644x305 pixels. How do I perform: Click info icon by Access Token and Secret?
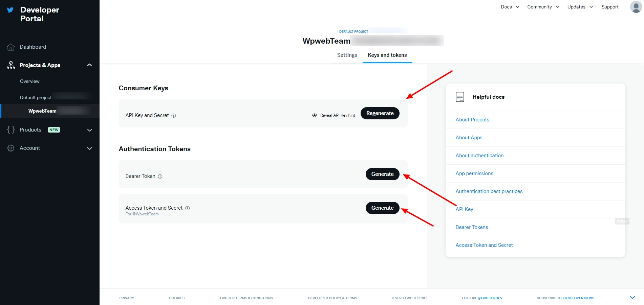[x=188, y=208]
